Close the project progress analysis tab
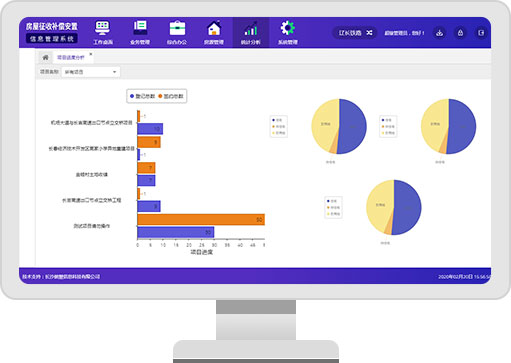The height and width of the screenshot is (363, 511). [x=91, y=54]
